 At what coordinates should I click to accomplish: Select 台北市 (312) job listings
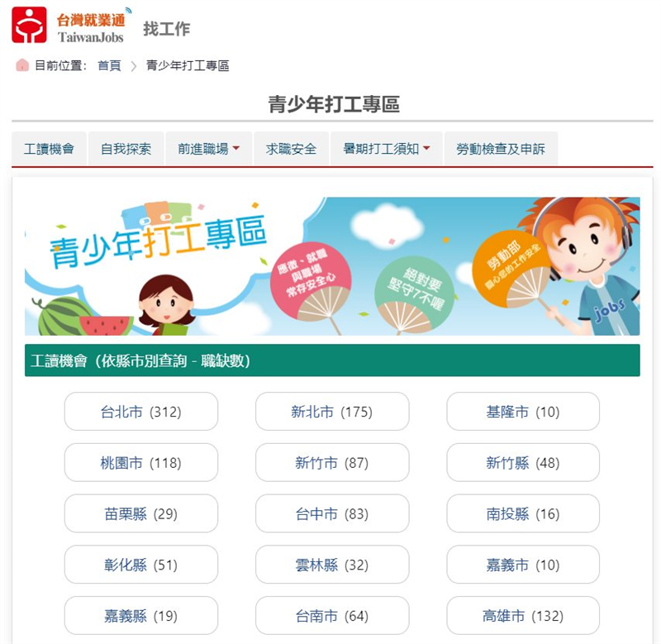point(141,412)
